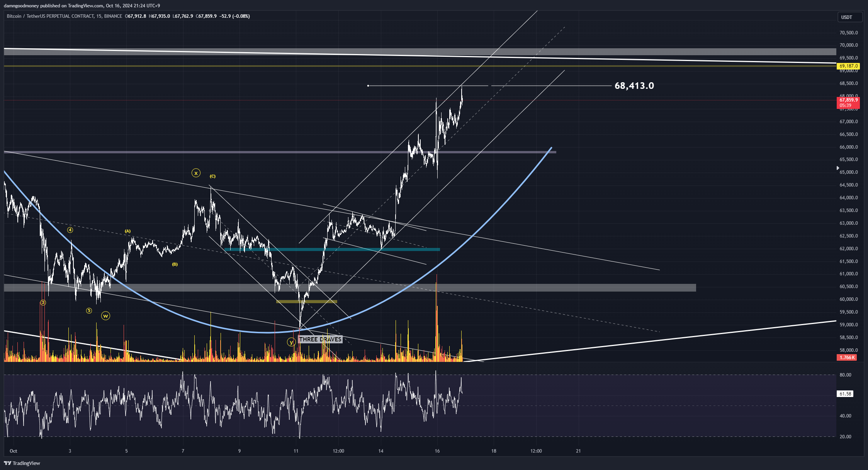Click the 20.00 RSI axis label

tap(846, 436)
